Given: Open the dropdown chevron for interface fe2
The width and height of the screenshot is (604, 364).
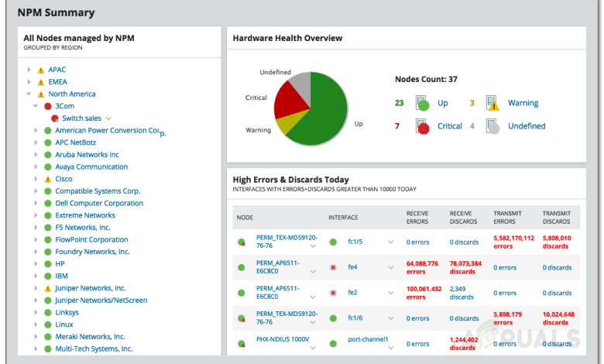Looking at the screenshot, I should click(x=391, y=293).
